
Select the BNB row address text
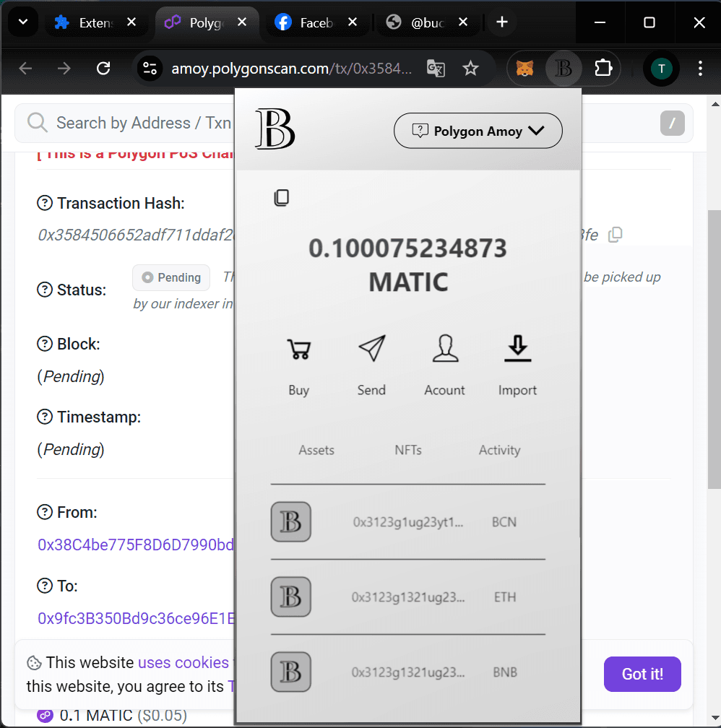pyautogui.click(x=408, y=672)
